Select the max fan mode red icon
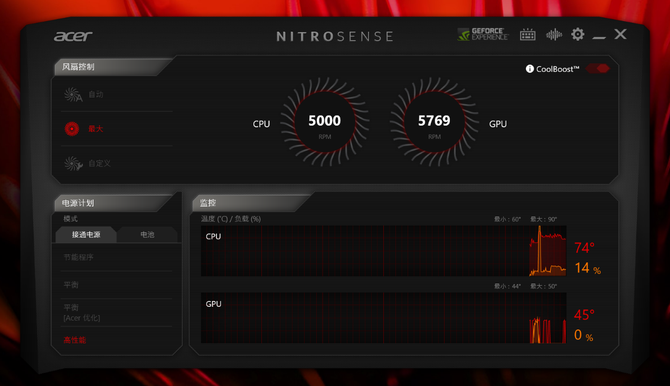The height and width of the screenshot is (386, 670). 72,129
